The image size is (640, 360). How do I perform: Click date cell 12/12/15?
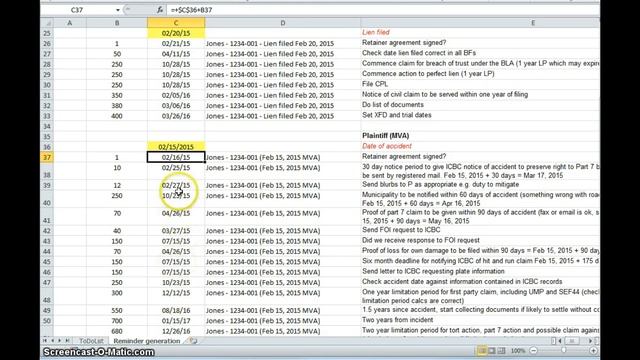[176, 293]
